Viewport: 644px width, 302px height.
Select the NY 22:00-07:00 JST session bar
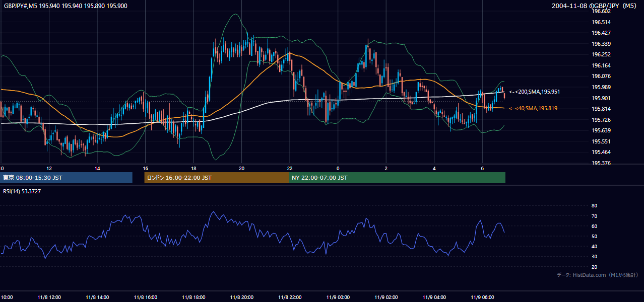coord(397,178)
